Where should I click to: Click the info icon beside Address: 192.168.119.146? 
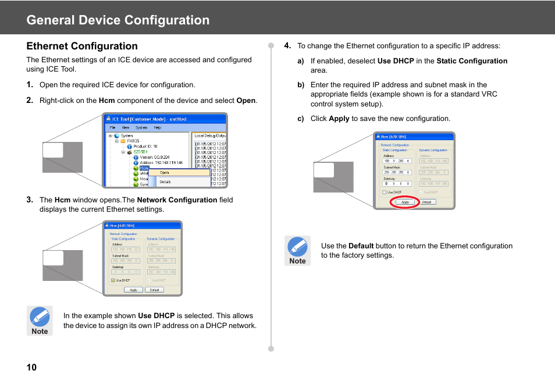point(136,163)
